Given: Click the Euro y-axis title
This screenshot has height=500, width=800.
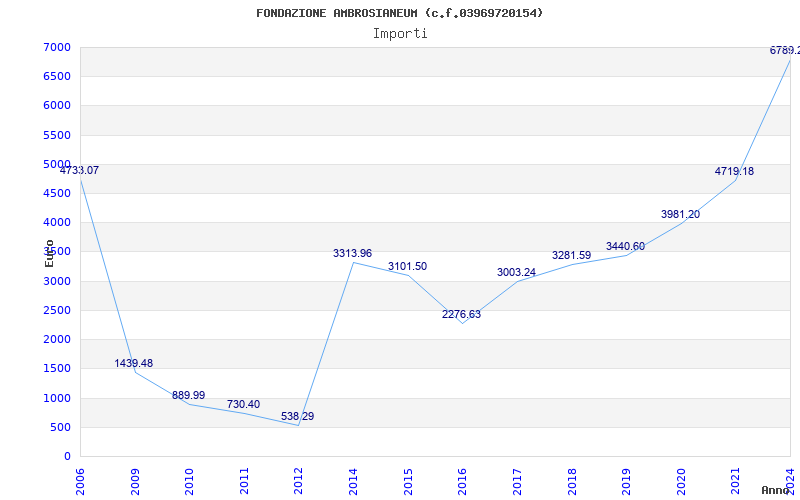Looking at the screenshot, I should pos(49,254).
